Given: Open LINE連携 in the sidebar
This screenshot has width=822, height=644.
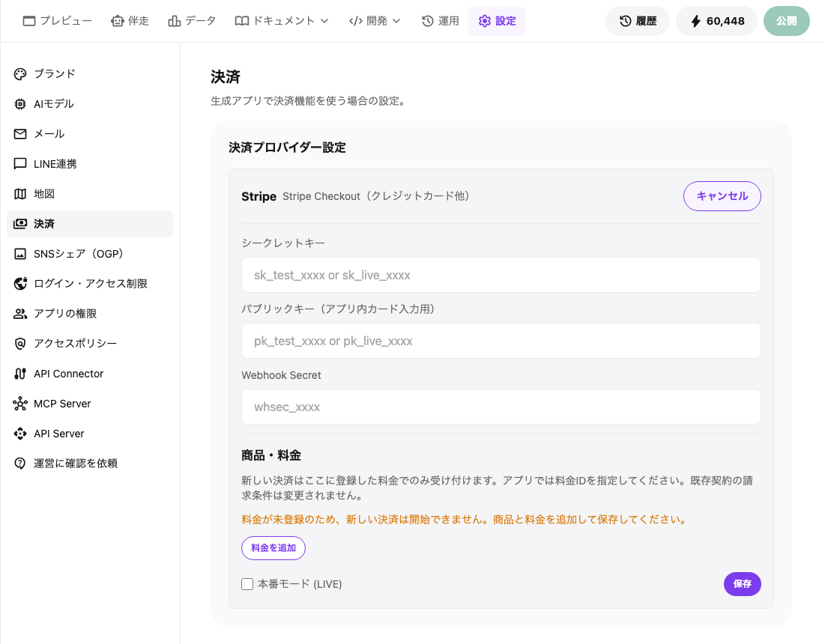Looking at the screenshot, I should click(x=90, y=164).
